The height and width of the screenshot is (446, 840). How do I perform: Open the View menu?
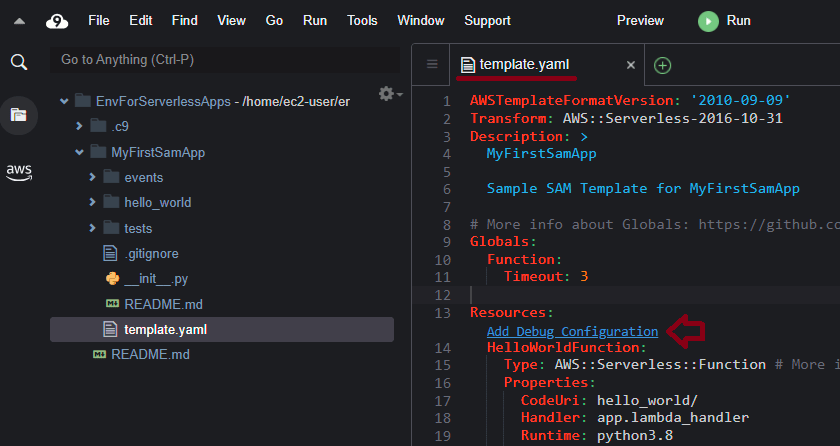click(231, 21)
